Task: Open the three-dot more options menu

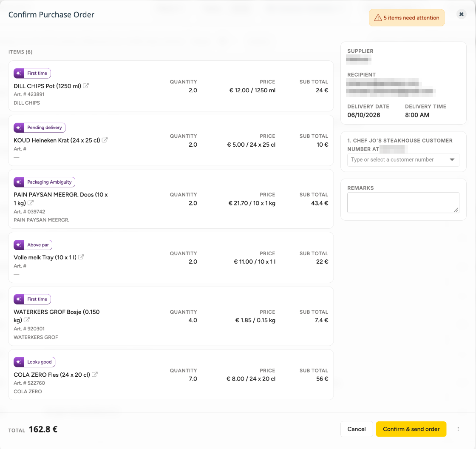Action: point(458,429)
